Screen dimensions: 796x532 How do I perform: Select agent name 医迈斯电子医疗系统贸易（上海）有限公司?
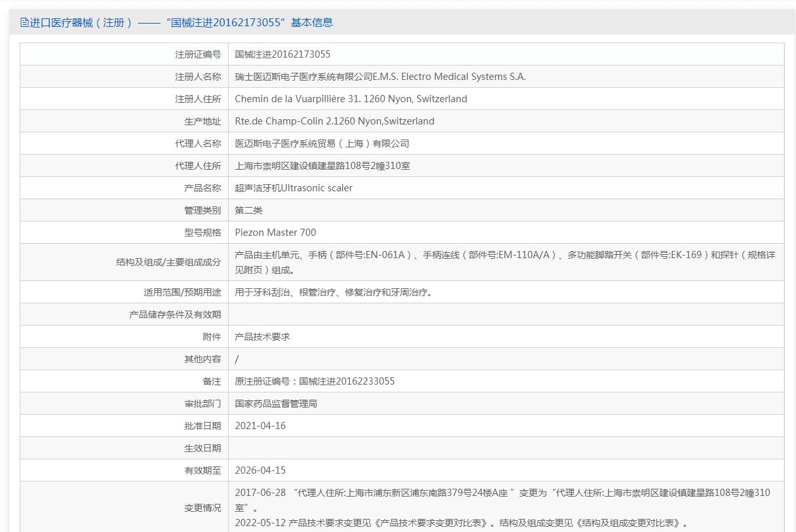322,143
